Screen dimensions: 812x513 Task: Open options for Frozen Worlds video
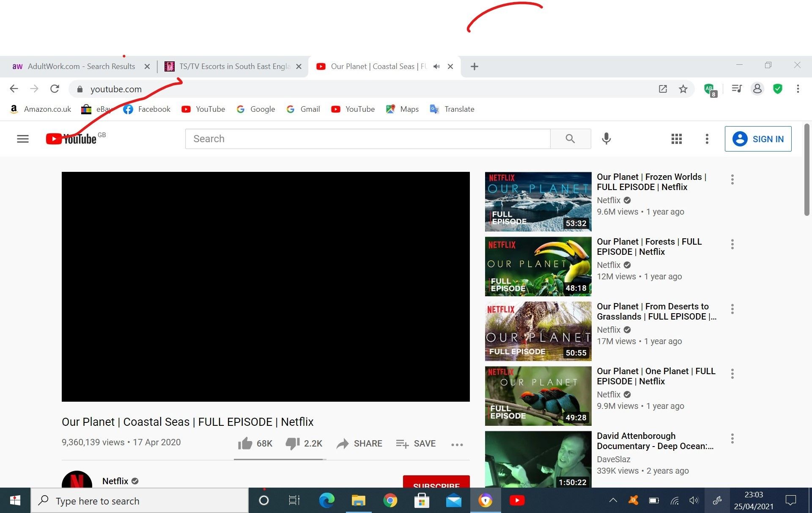[732, 179]
